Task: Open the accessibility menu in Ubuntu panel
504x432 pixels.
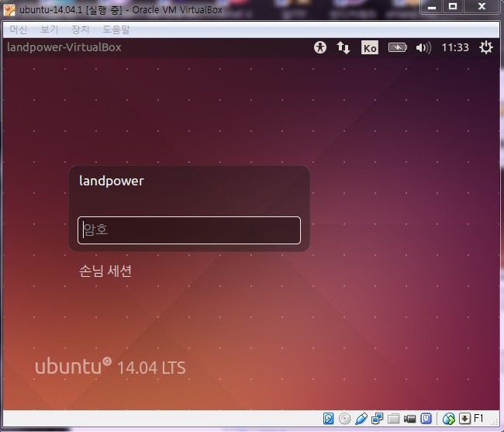Action: (320, 47)
